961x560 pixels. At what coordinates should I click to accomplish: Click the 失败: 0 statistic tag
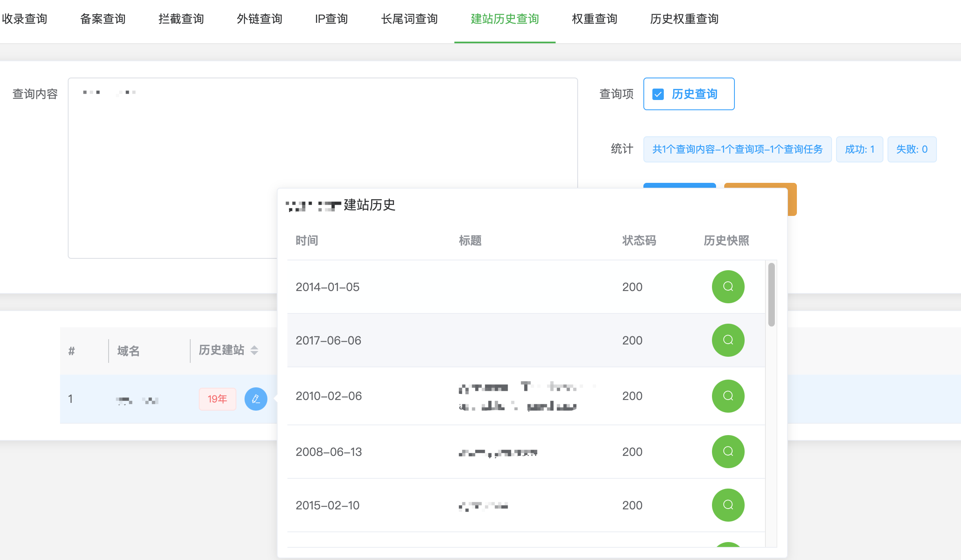click(912, 149)
